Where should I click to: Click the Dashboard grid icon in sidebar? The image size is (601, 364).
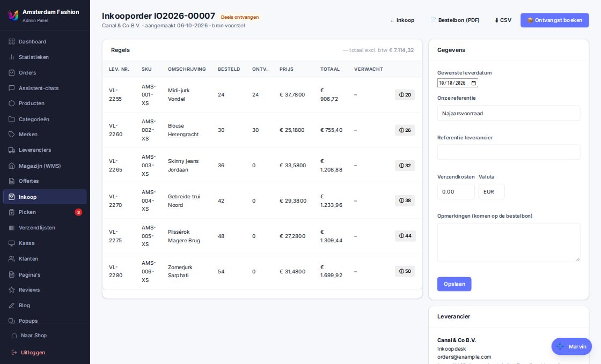[11, 41]
